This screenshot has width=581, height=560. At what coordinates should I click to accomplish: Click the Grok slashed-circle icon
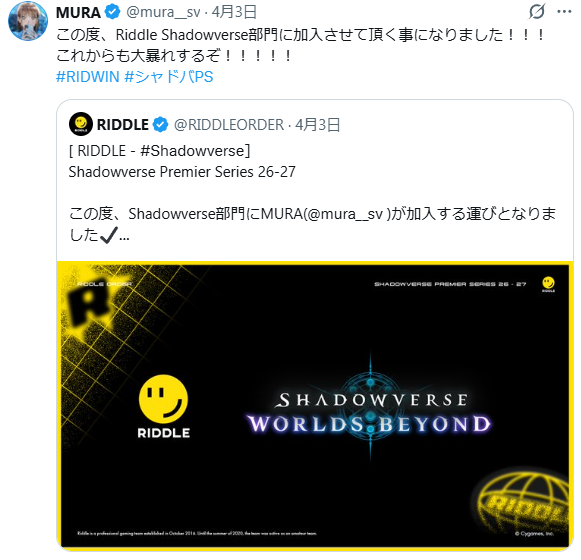click(x=537, y=11)
